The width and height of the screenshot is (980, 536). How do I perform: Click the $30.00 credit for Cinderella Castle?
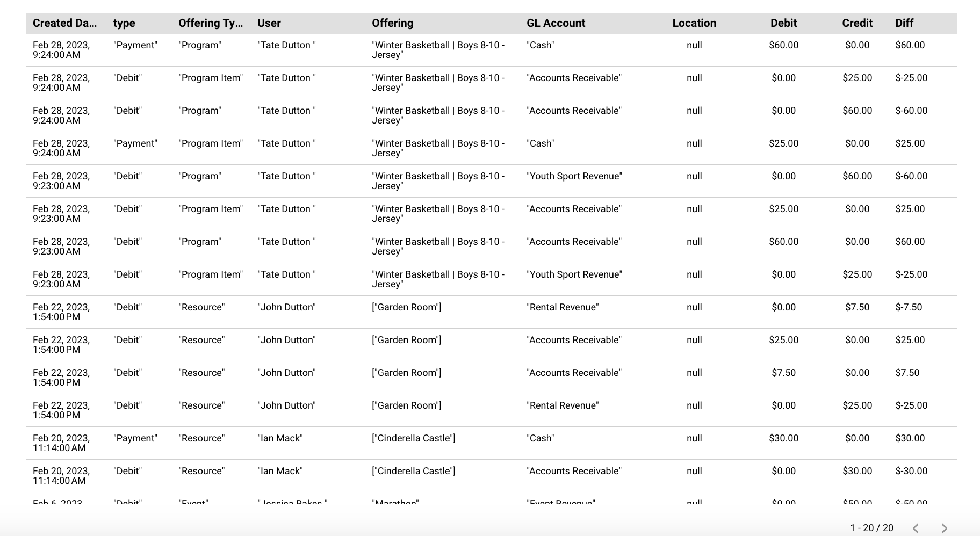point(857,471)
